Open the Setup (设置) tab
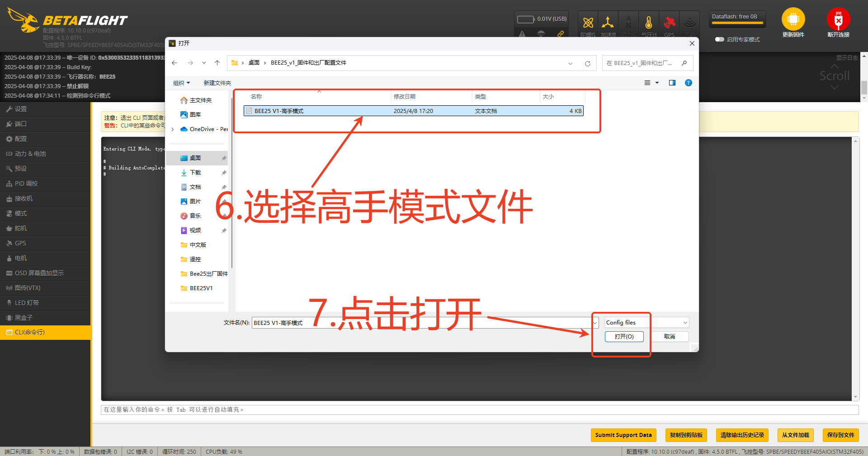Screen dimensions: 868x456 coord(45,109)
